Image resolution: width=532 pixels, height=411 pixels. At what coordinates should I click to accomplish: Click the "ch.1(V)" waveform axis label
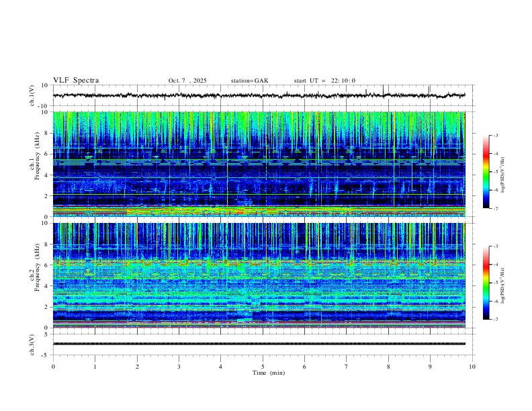pyautogui.click(x=32, y=95)
